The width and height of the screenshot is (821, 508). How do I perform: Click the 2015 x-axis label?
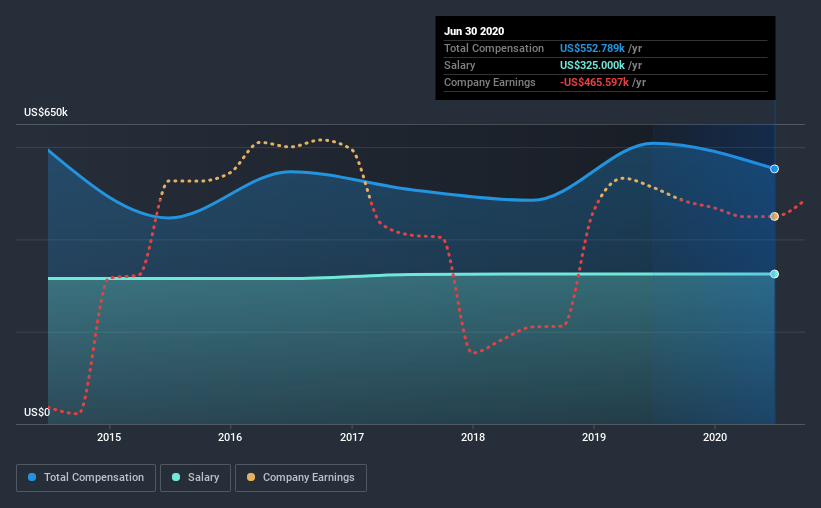(109, 437)
